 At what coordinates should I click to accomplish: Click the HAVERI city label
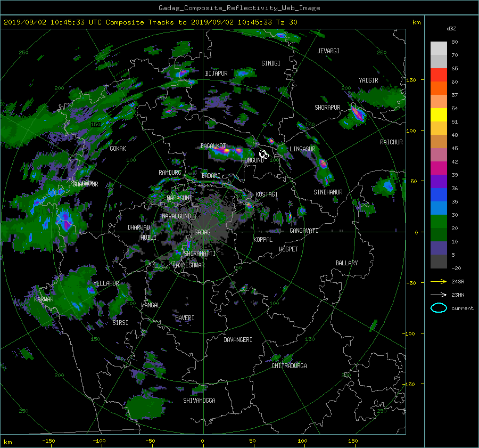click(x=185, y=318)
